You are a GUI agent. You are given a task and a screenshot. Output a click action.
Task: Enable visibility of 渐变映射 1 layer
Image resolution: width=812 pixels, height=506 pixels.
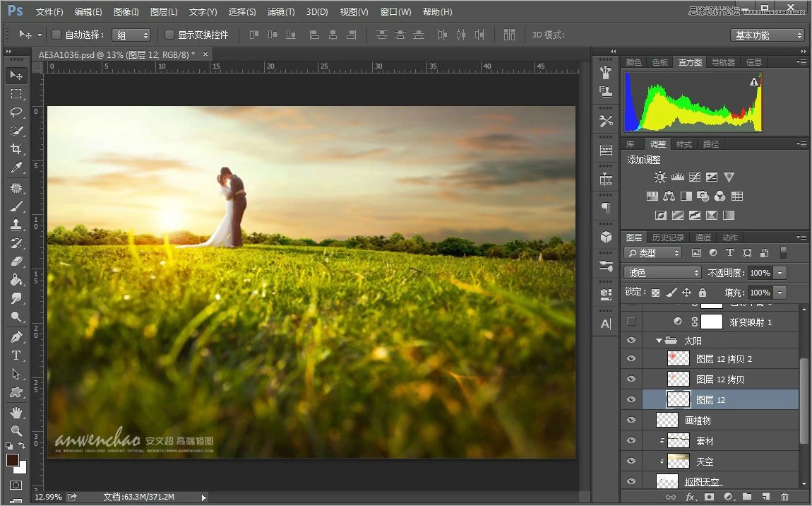[x=630, y=322]
